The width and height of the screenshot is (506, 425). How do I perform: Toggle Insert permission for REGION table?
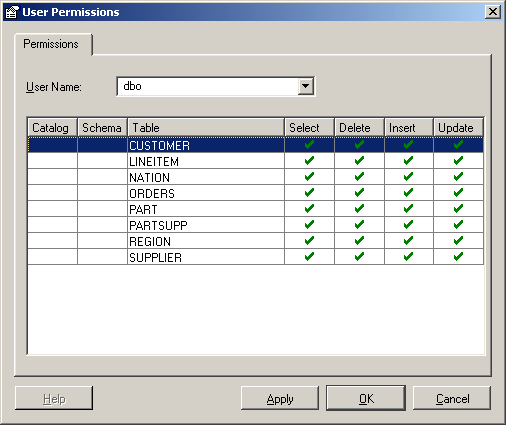[409, 241]
